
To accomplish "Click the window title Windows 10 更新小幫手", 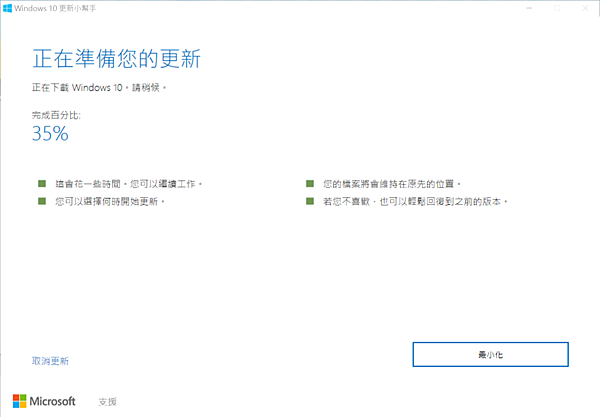I will (55, 8).
